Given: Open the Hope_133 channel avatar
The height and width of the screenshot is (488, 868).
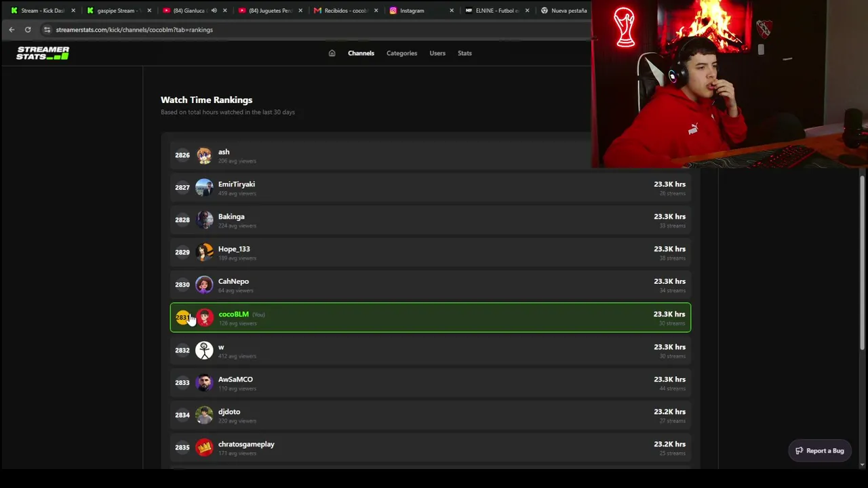Looking at the screenshot, I should tap(204, 252).
